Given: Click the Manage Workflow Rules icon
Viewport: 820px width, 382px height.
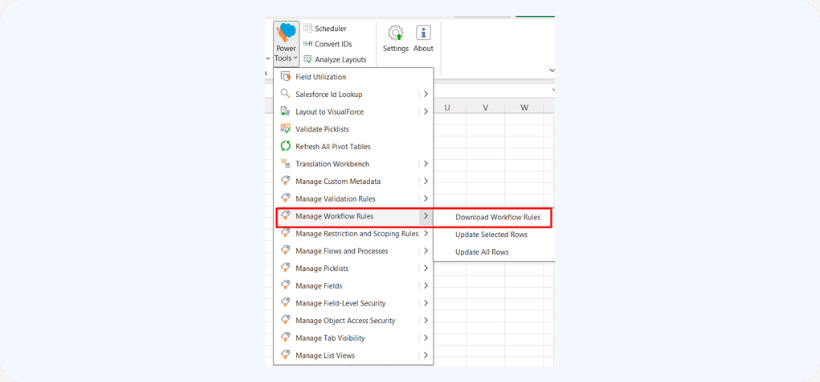Looking at the screenshot, I should (x=286, y=216).
